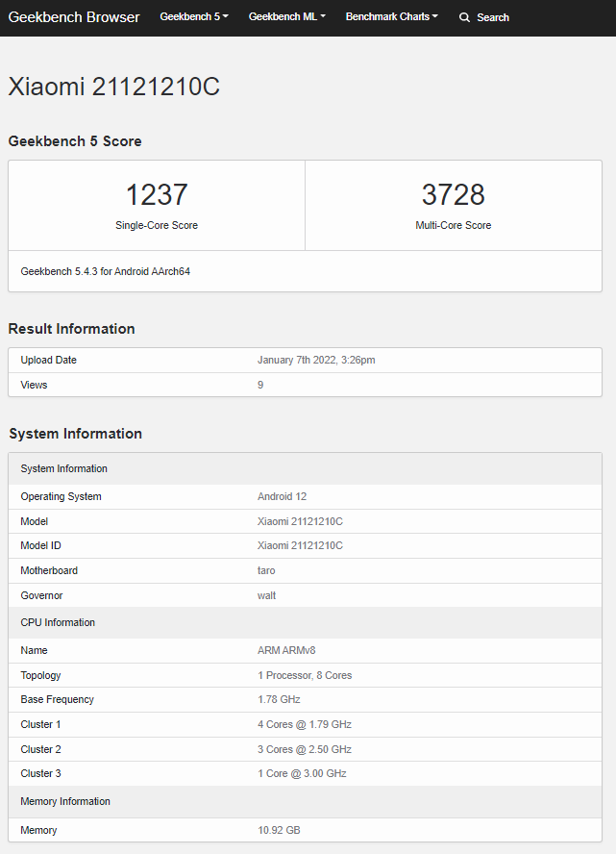The width and height of the screenshot is (616, 854).
Task: Select Cluster 1 value 4 Cores @ 1.79 GHz
Action: pyautogui.click(x=305, y=724)
